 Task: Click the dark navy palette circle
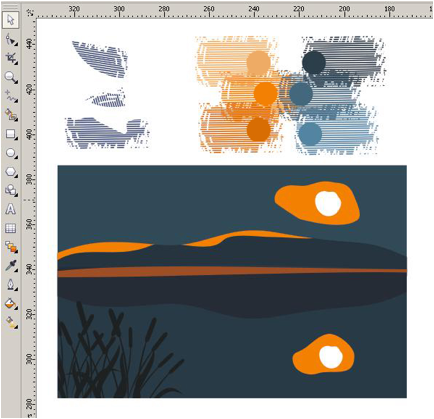tap(314, 62)
